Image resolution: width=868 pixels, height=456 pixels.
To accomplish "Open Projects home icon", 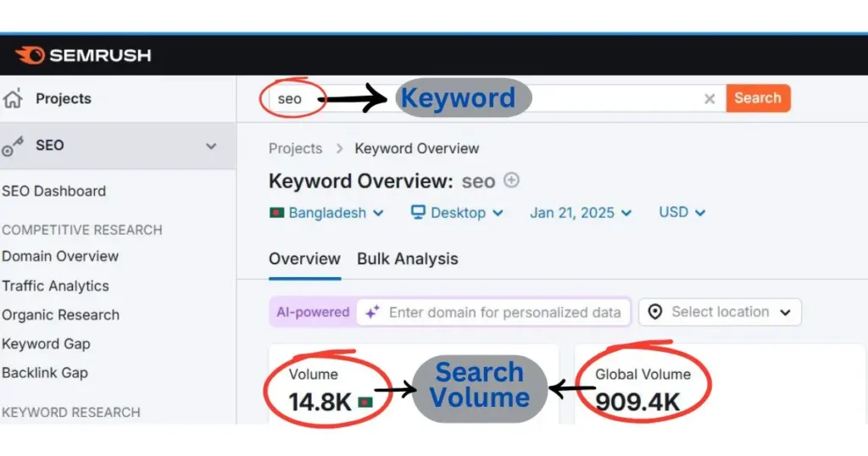I will [12, 98].
